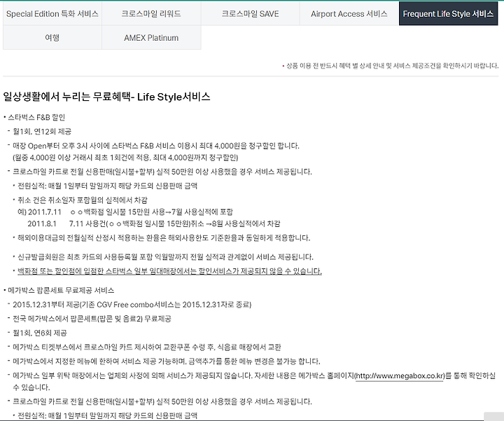Select the 크로스마일 SAVE tab

250,13
